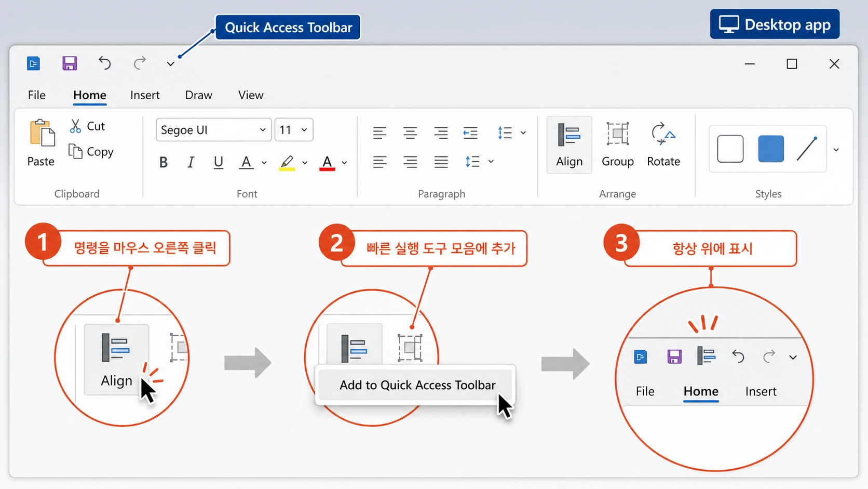This screenshot has height=489, width=868.
Task: Click the decrease indent icon in Paragraph
Action: [470, 133]
